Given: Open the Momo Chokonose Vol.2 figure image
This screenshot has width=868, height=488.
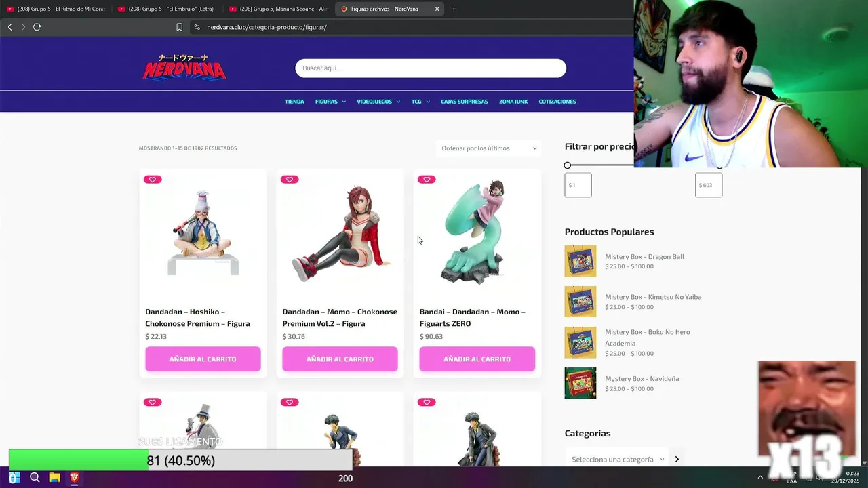Looking at the screenshot, I should tap(340, 232).
